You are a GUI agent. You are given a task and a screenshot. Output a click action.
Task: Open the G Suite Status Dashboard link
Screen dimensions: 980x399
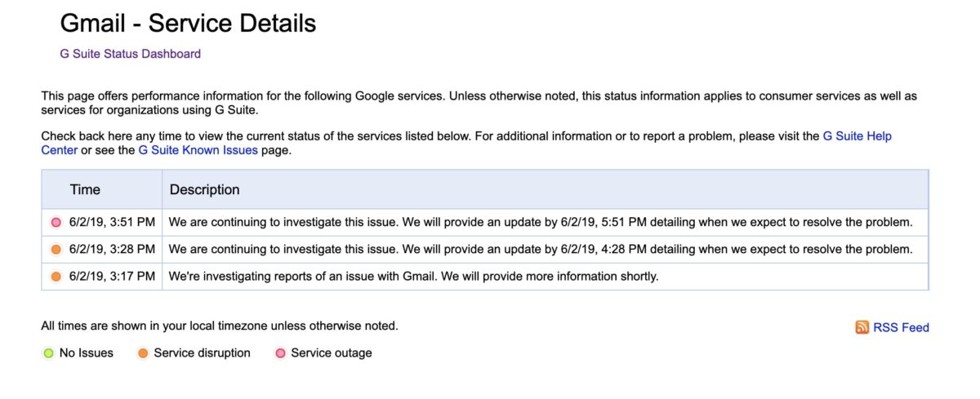(131, 54)
